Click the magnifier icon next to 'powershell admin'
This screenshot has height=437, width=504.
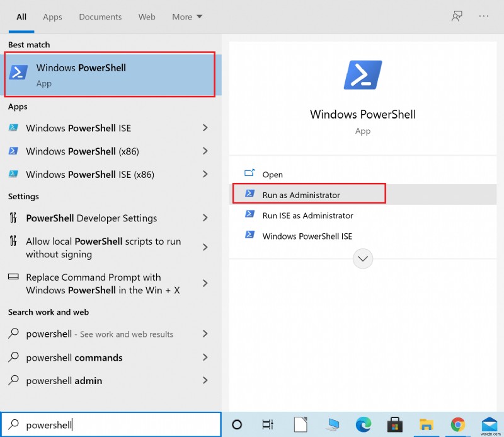[x=13, y=380]
